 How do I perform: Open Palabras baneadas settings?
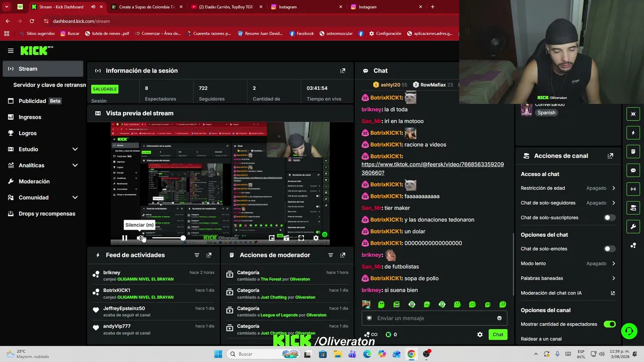click(568, 279)
